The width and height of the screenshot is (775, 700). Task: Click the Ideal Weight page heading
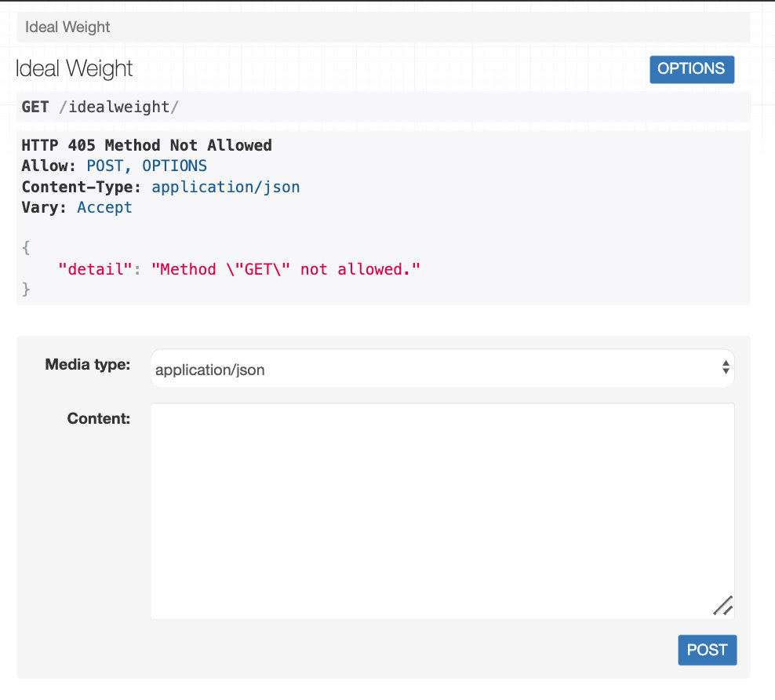click(75, 69)
